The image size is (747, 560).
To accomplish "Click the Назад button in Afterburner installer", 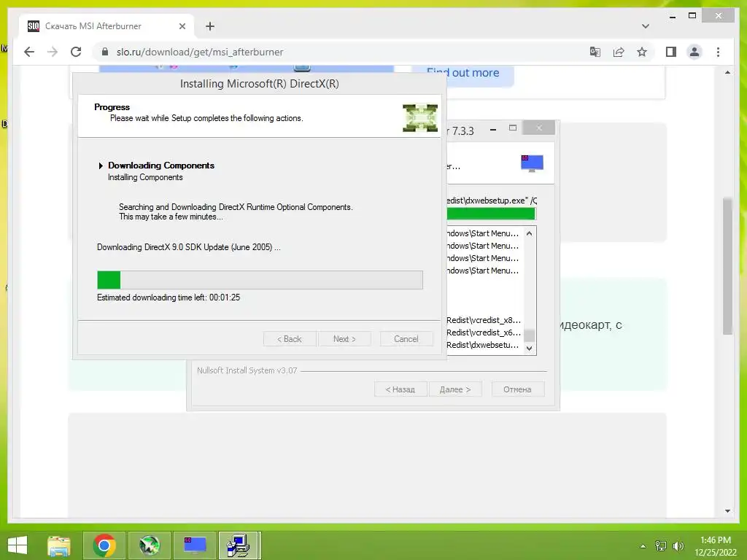I will click(x=400, y=389).
